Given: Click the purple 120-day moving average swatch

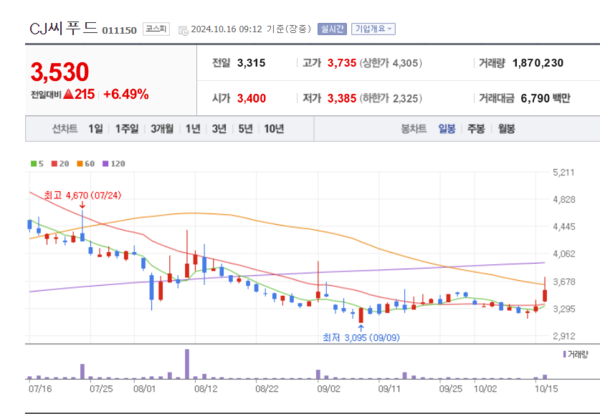Looking at the screenshot, I should pyautogui.click(x=105, y=164).
